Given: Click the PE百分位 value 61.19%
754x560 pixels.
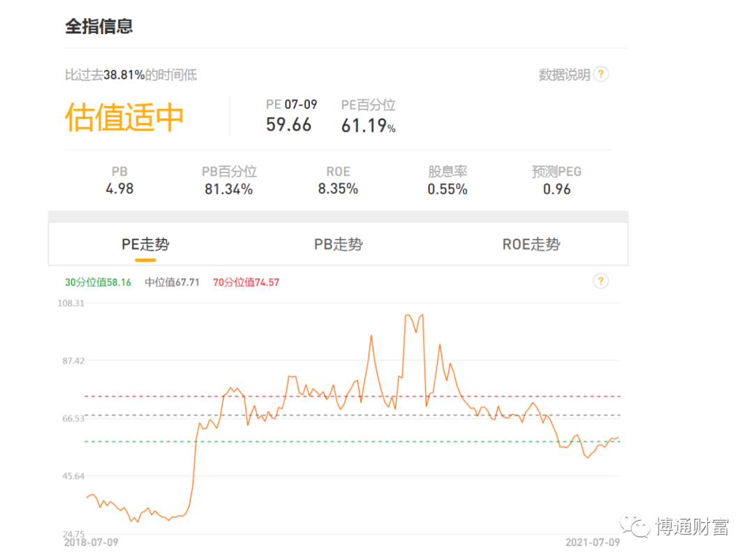Looking at the screenshot, I should point(369,126).
